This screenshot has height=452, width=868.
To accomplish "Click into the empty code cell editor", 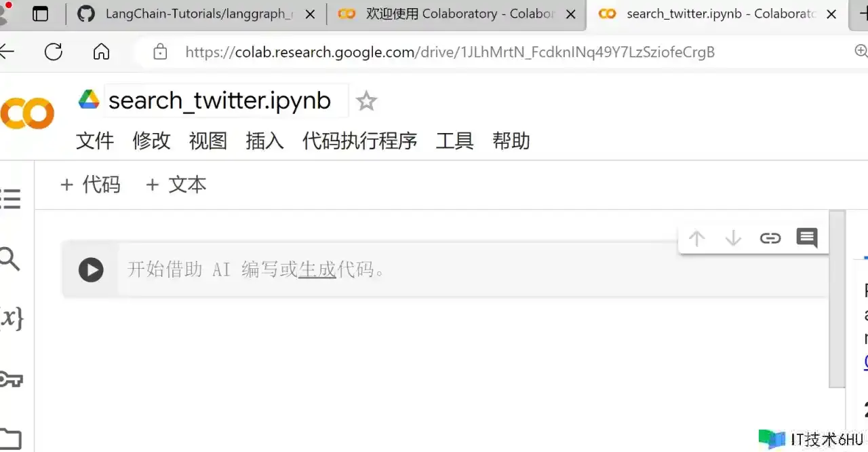I will pos(473,269).
